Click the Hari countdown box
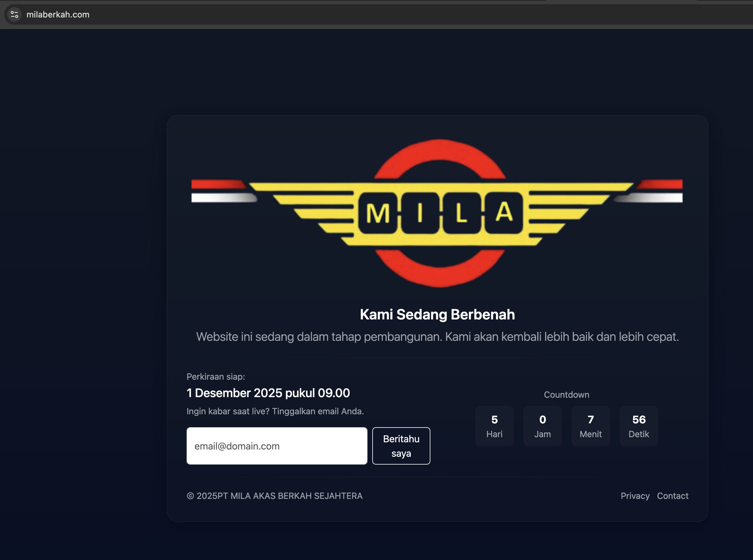This screenshot has width=753, height=560. coord(494,426)
